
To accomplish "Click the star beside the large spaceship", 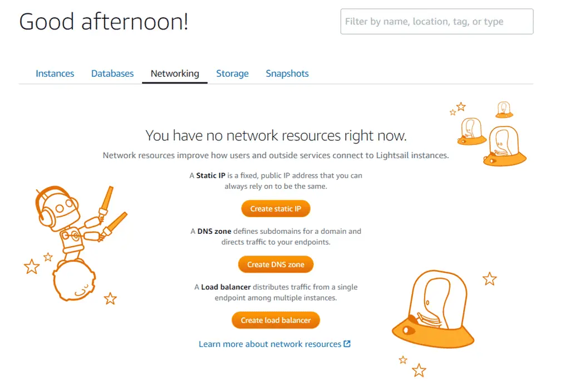I will 489,279.
